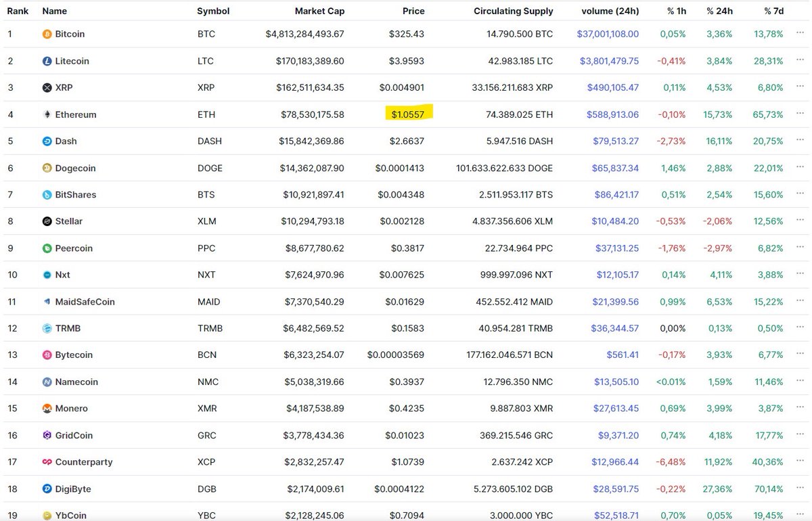Open the Monero coin name link
This screenshot has width=812, height=521.
coord(72,409)
